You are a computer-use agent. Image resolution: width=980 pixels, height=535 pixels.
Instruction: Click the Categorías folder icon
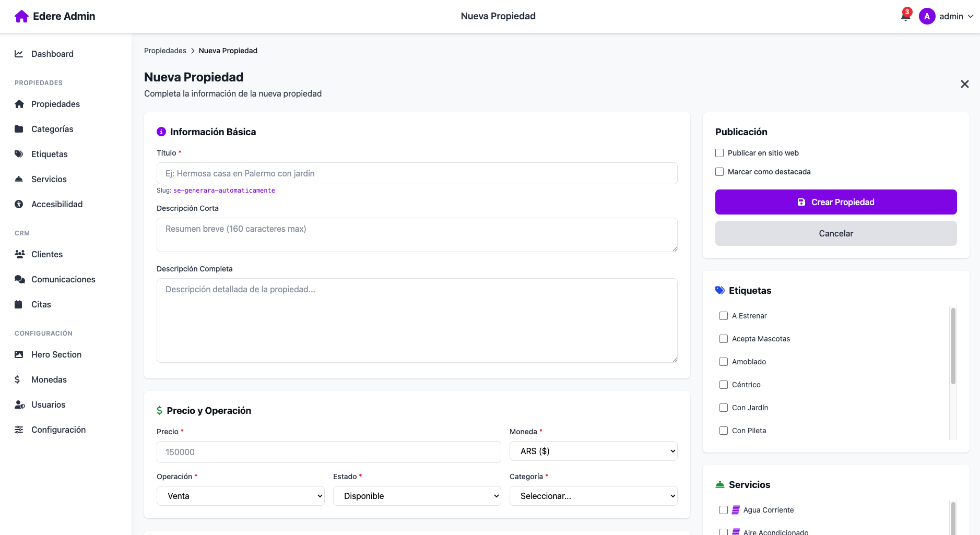pyautogui.click(x=19, y=129)
